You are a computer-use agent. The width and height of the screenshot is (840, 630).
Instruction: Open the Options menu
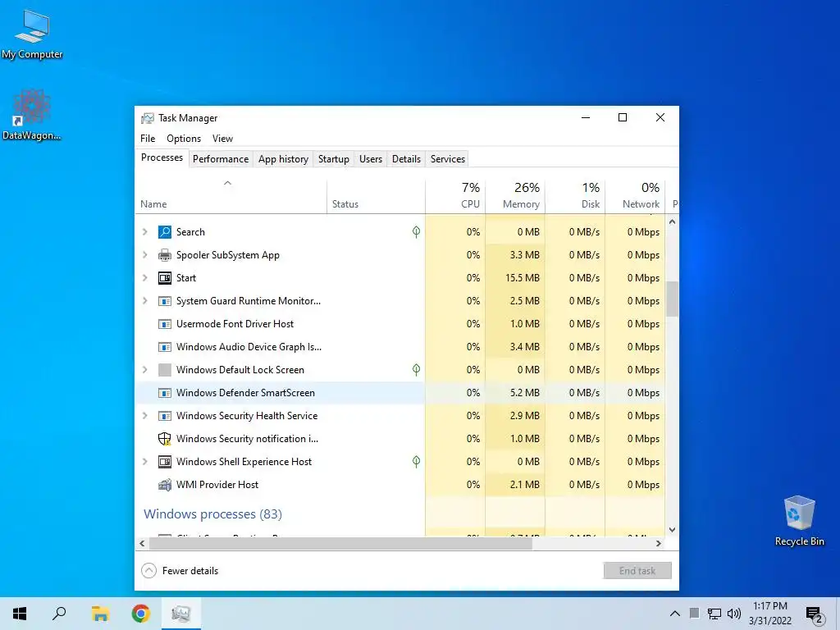click(184, 138)
